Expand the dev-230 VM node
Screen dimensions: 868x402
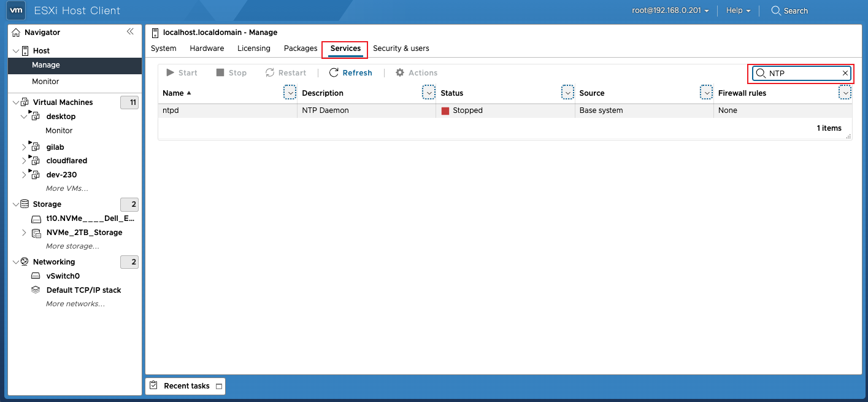(25, 175)
